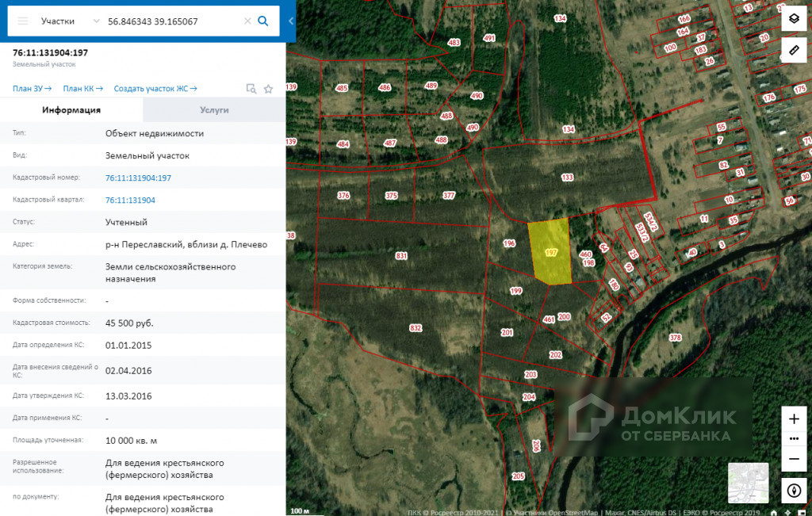Collapse the info side panel arrow
Image resolution: width=812 pixels, height=516 pixels.
point(290,21)
